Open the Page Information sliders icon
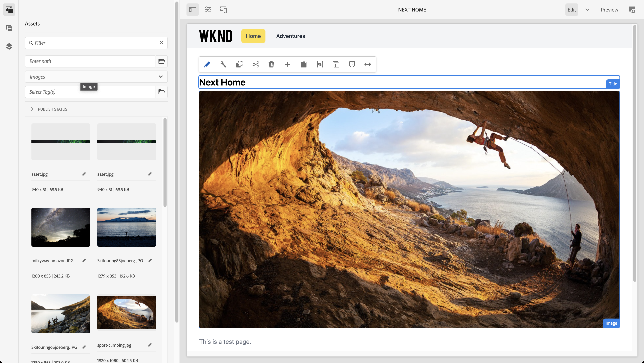Viewport: 644px width, 363px height. (208, 10)
